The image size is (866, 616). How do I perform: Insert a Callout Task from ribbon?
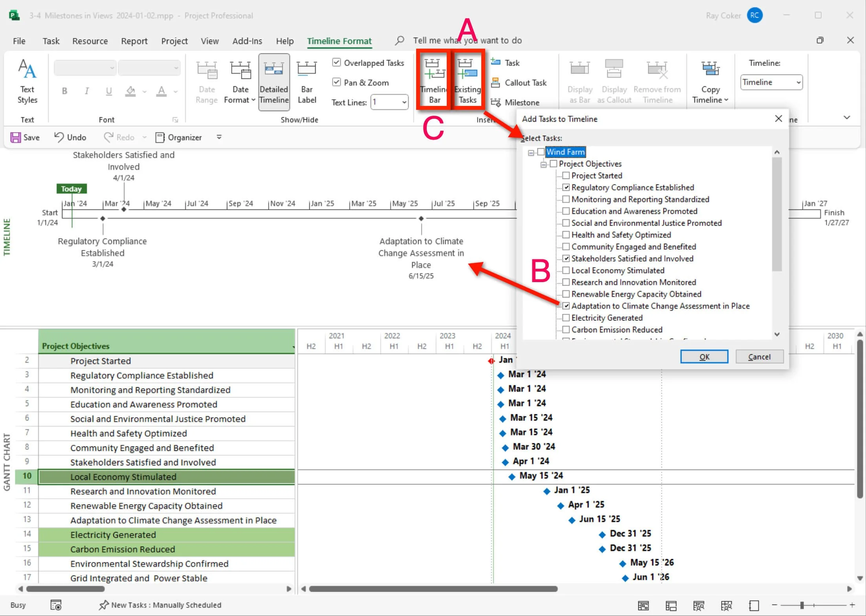tap(519, 83)
